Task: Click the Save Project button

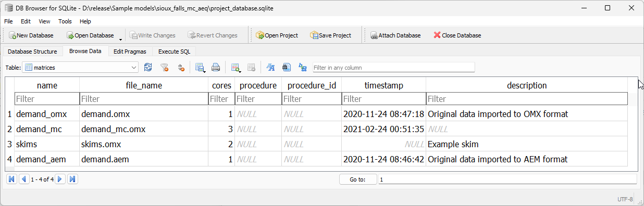Action: (331, 35)
